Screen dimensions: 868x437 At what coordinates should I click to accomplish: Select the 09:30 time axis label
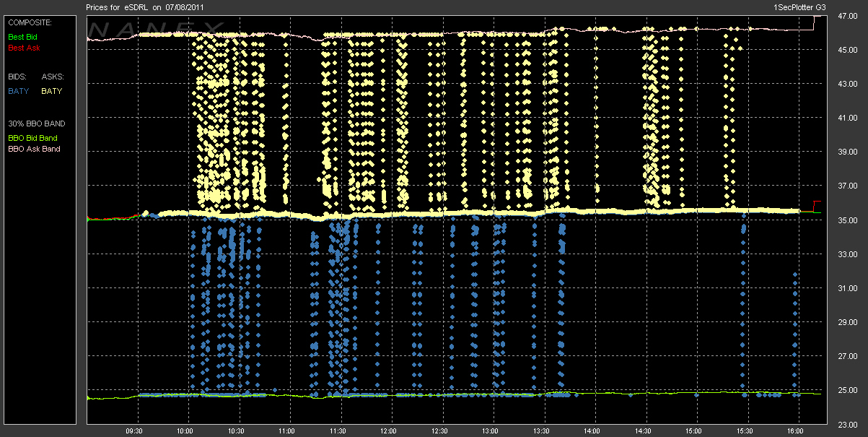(x=136, y=431)
